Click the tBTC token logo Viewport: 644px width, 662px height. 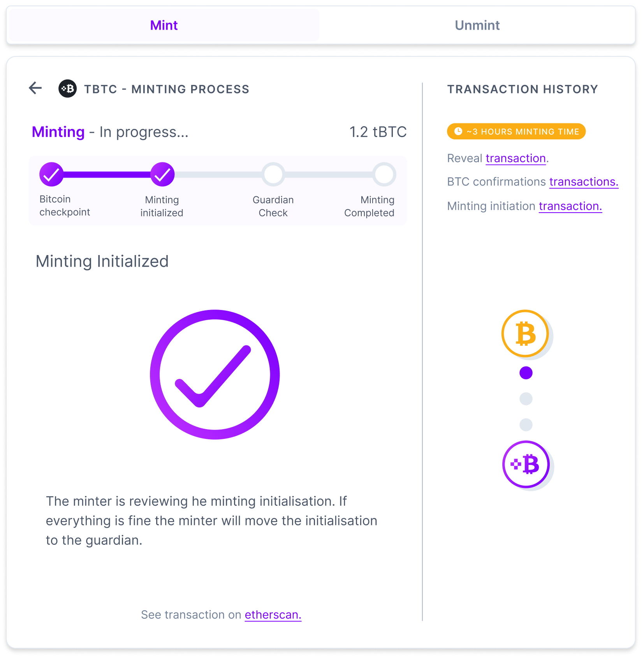click(x=67, y=89)
